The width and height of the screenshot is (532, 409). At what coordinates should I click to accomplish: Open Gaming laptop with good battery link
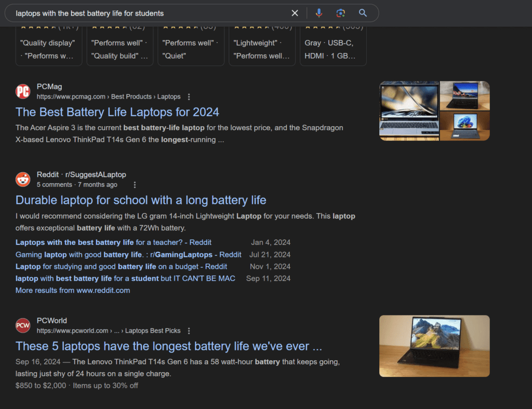point(128,254)
